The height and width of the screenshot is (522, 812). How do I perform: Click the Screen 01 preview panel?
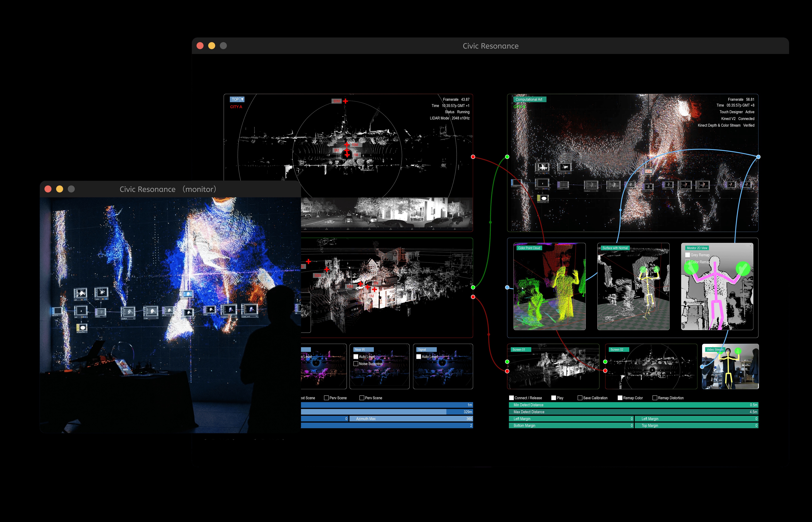pyautogui.click(x=553, y=366)
